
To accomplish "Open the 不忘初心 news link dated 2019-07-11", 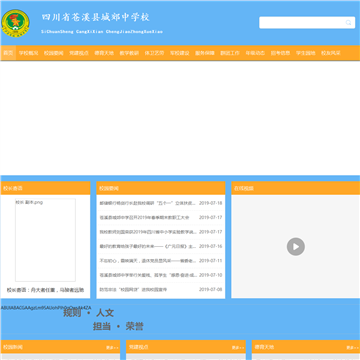I will 148,261.
